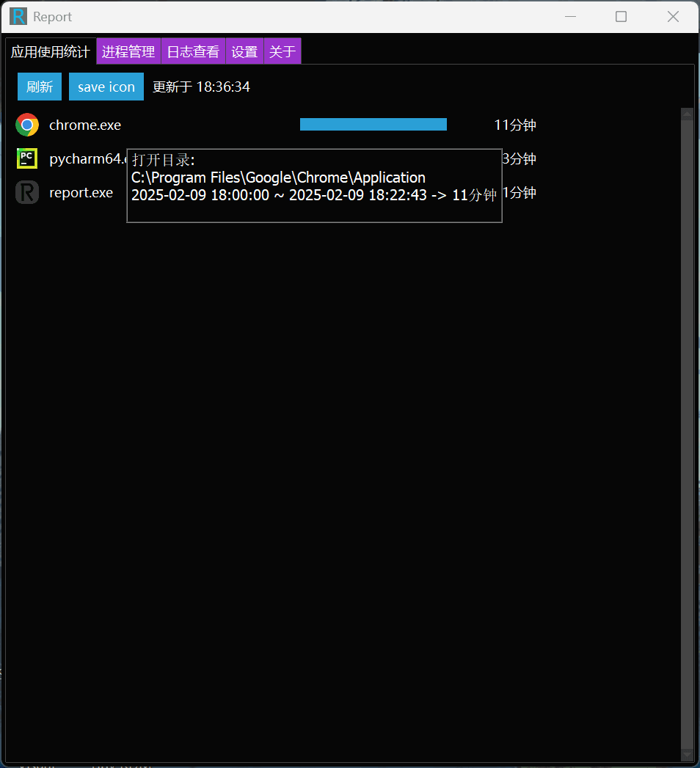Click the chrome.exe usage progress bar
This screenshot has width=700, height=768.
[373, 125]
